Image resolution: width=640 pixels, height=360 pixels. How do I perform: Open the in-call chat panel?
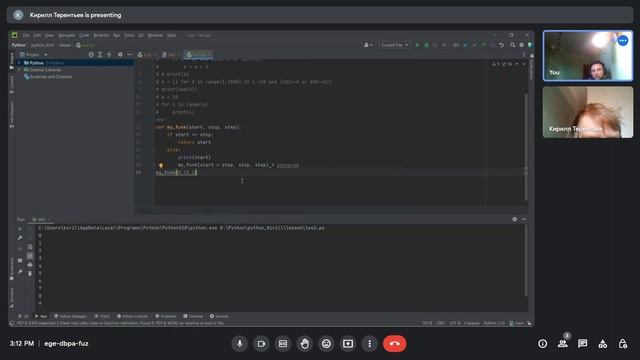pos(582,344)
